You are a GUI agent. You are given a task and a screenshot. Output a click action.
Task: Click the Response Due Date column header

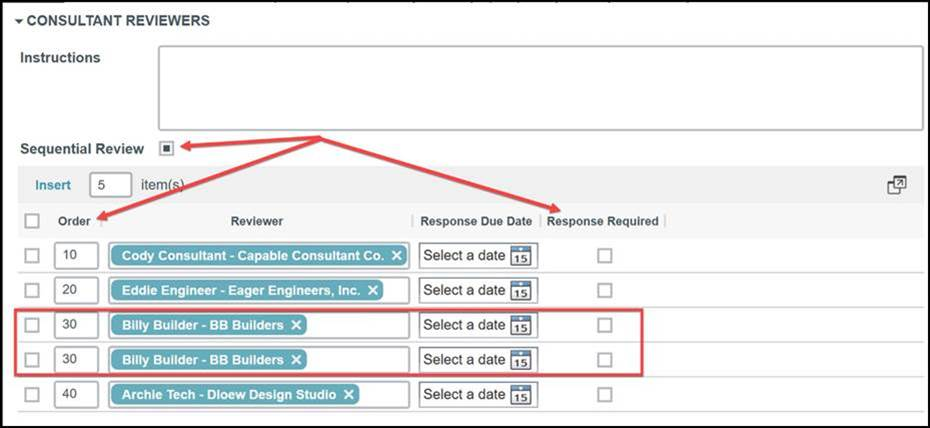pyautogui.click(x=476, y=221)
